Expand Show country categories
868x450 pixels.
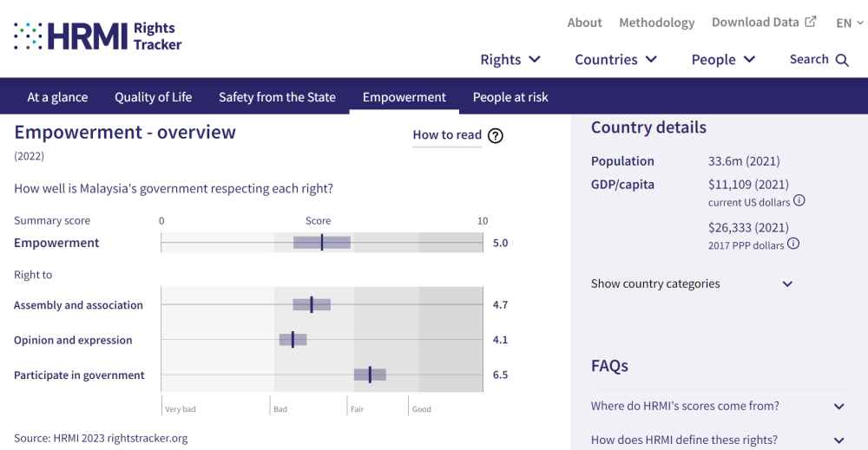692,284
